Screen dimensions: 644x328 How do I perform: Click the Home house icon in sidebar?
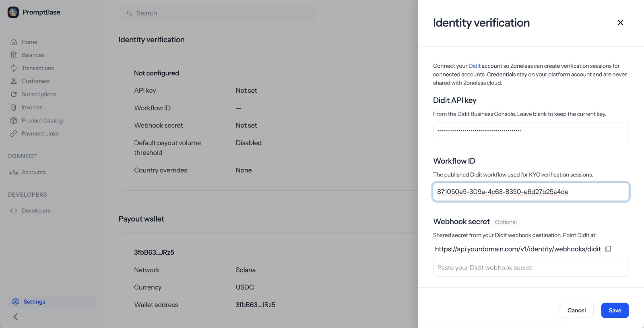[14, 42]
